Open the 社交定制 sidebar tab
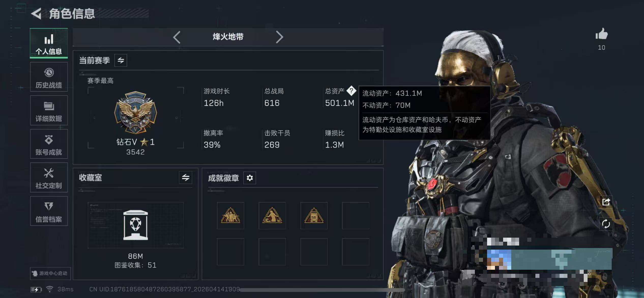Viewport: 644px width, 298px height. [x=49, y=178]
